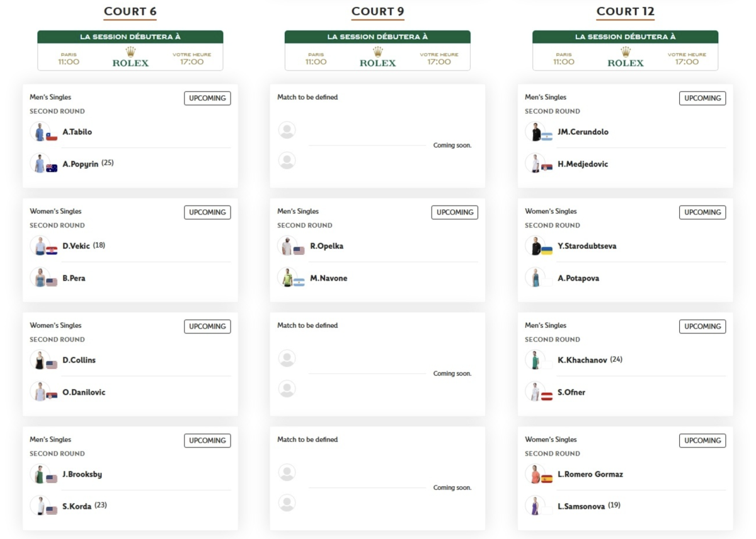Click the Court 9 session start banner
The image size is (756, 539).
[x=378, y=50]
